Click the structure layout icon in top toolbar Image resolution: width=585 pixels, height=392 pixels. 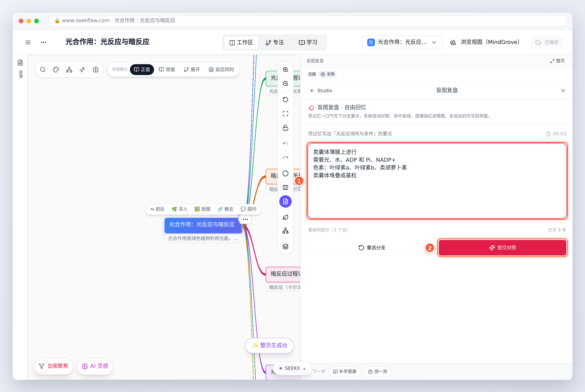click(x=69, y=70)
